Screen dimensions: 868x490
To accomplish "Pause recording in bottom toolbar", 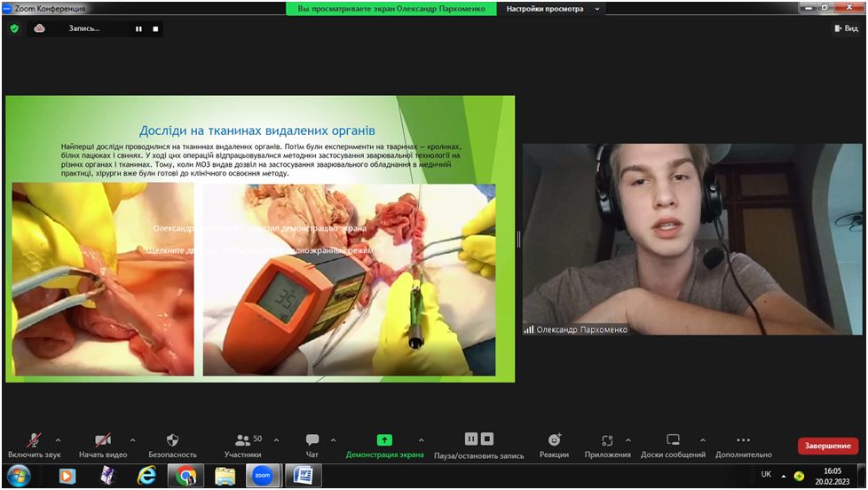I will 471,439.
